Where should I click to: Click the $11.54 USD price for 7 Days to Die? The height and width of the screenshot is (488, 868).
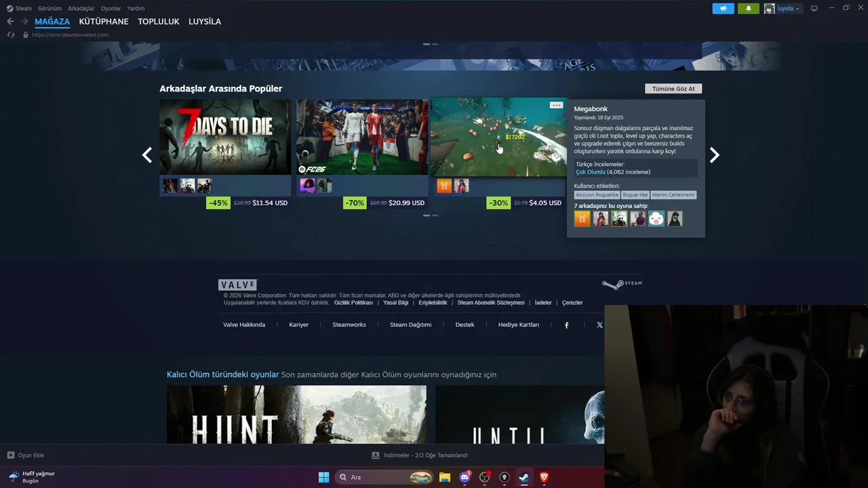pos(270,203)
